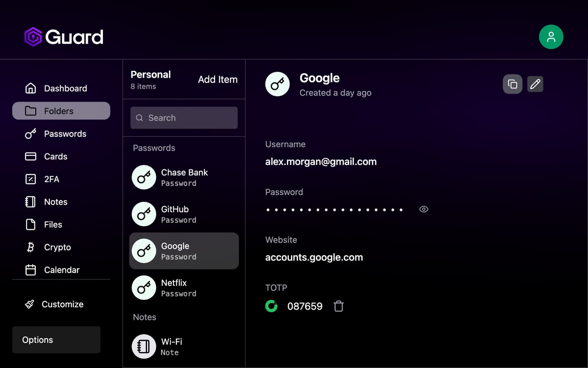Open the Notes section in the sidebar
588x368 pixels.
click(x=61, y=202)
